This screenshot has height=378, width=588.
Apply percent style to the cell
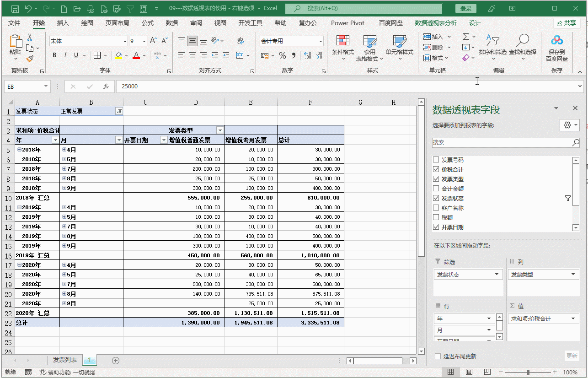tap(283, 55)
